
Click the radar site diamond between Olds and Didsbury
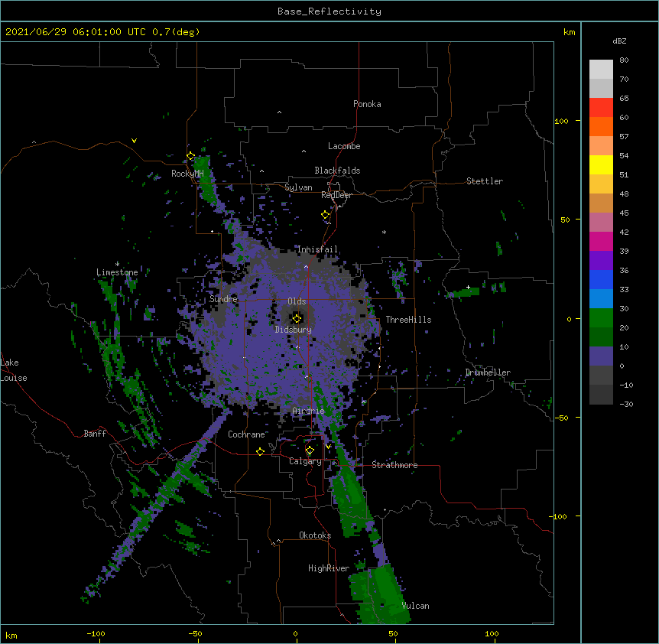[297, 319]
